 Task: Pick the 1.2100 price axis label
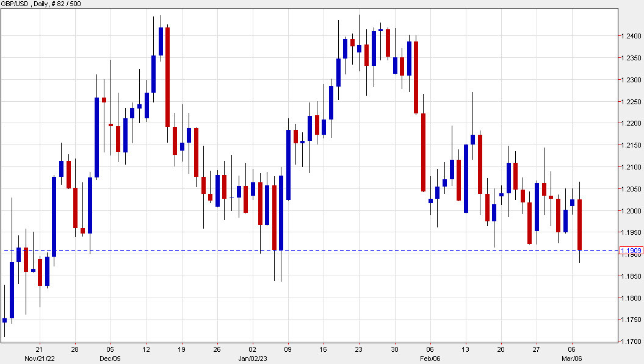point(631,167)
